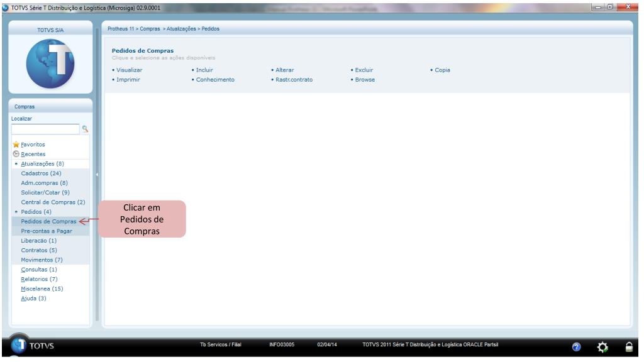Click the Compras sidebar panel header
This screenshot has height=362, width=644.
click(x=50, y=106)
